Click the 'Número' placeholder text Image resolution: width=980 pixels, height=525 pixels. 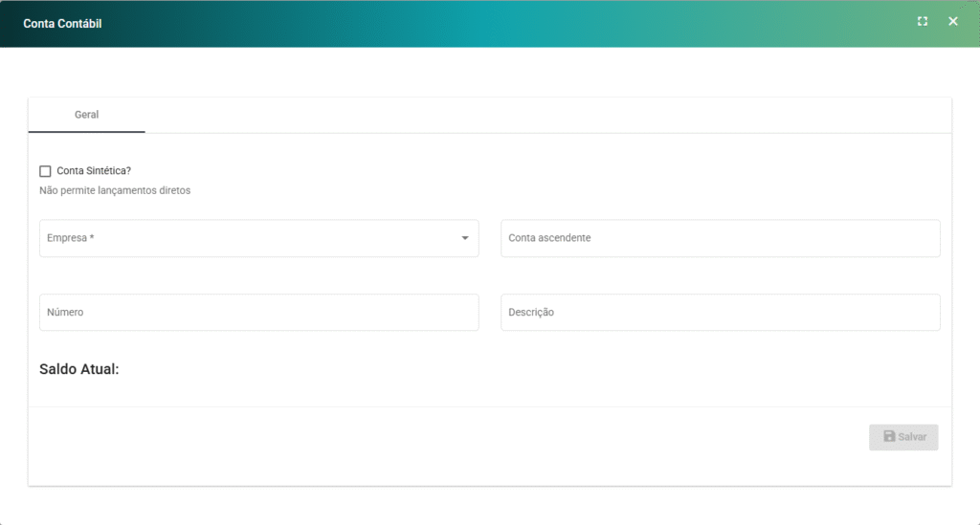pos(65,313)
